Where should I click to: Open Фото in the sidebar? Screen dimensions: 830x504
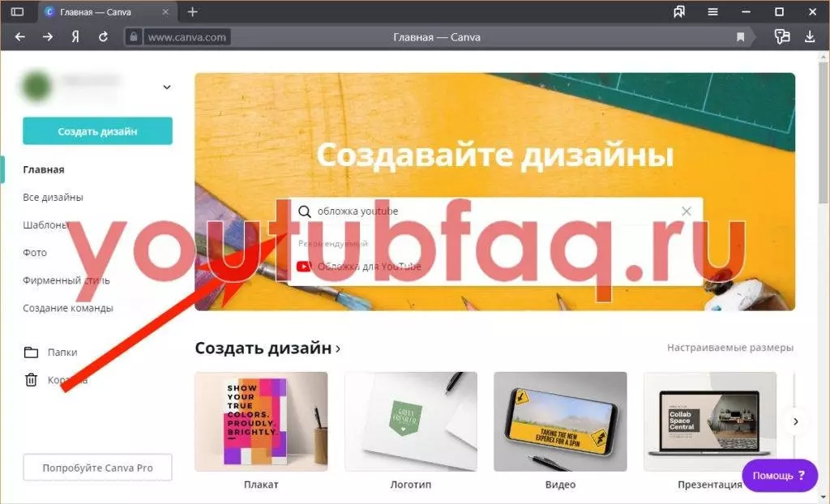[35, 253]
